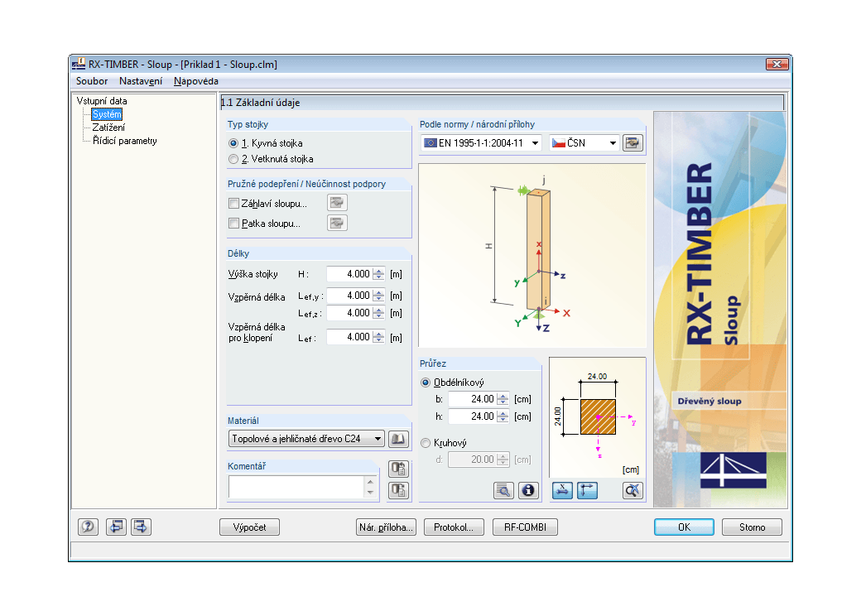Image resolution: width=861 pixels, height=616 pixels.
Task: Click the Výpočet button
Action: 249,527
